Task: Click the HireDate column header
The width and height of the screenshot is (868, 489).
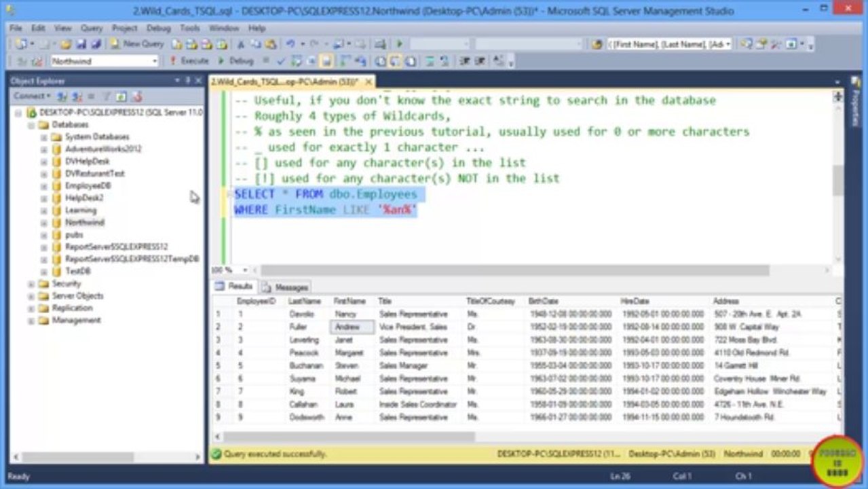Action: click(635, 301)
